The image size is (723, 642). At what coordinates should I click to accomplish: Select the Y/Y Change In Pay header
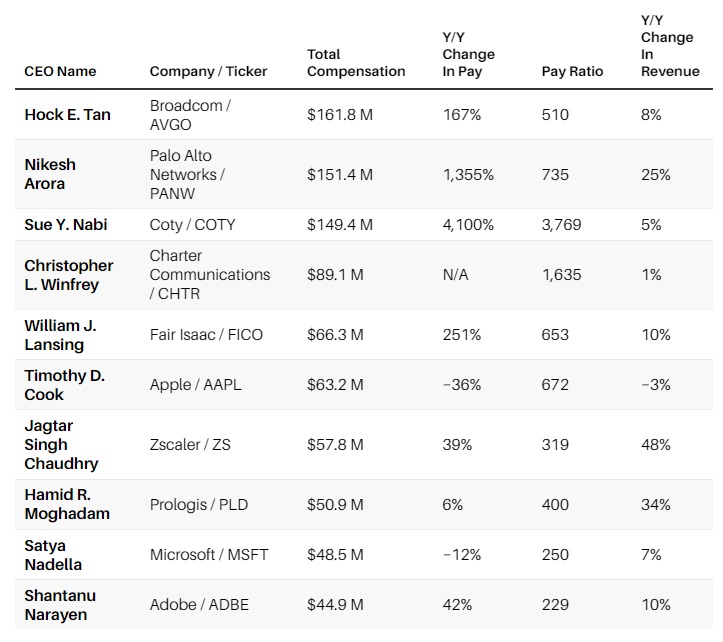(x=469, y=54)
